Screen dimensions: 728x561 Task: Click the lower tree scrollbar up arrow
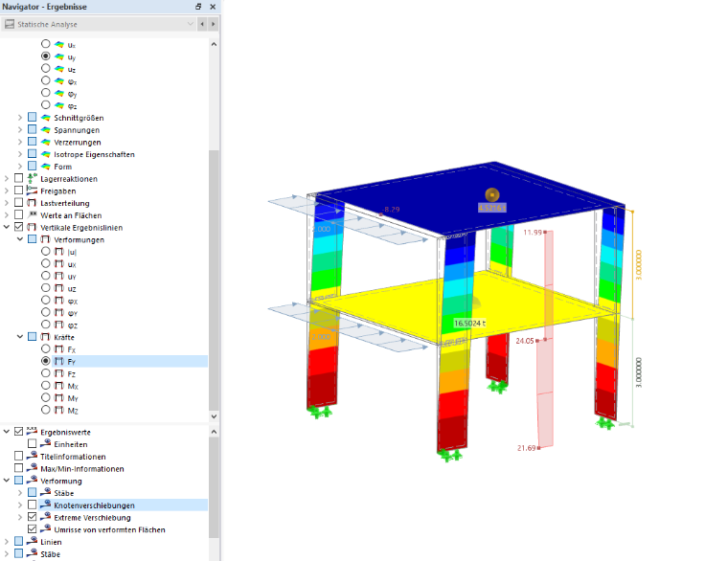pos(214,432)
